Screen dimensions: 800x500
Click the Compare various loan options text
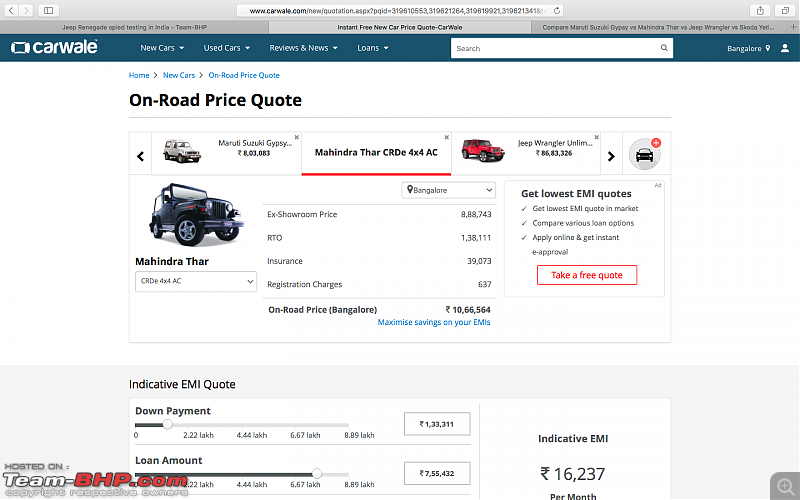tap(583, 223)
